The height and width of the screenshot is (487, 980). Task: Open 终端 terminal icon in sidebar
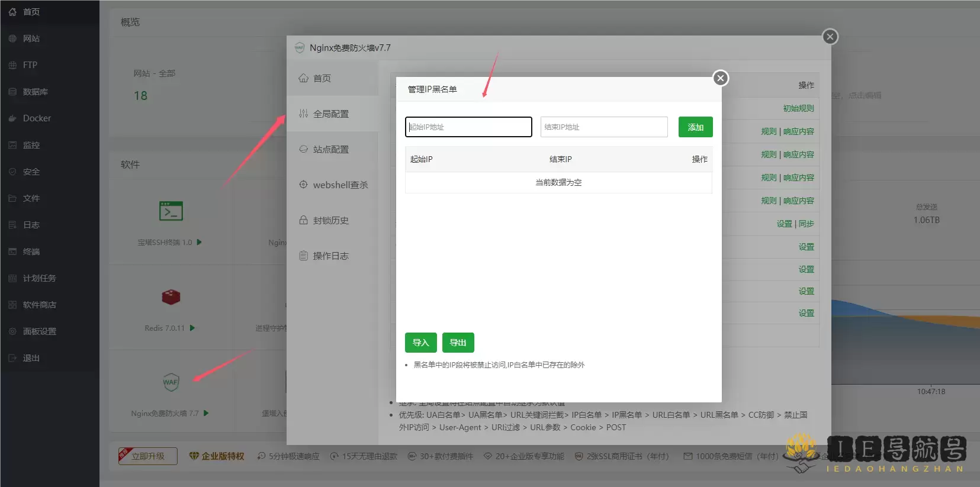tap(12, 251)
